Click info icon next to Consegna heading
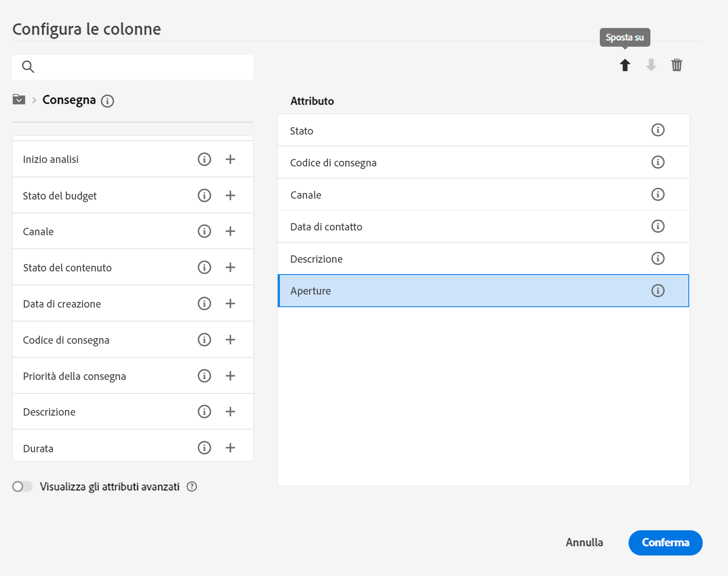The image size is (728, 576). coord(107,101)
